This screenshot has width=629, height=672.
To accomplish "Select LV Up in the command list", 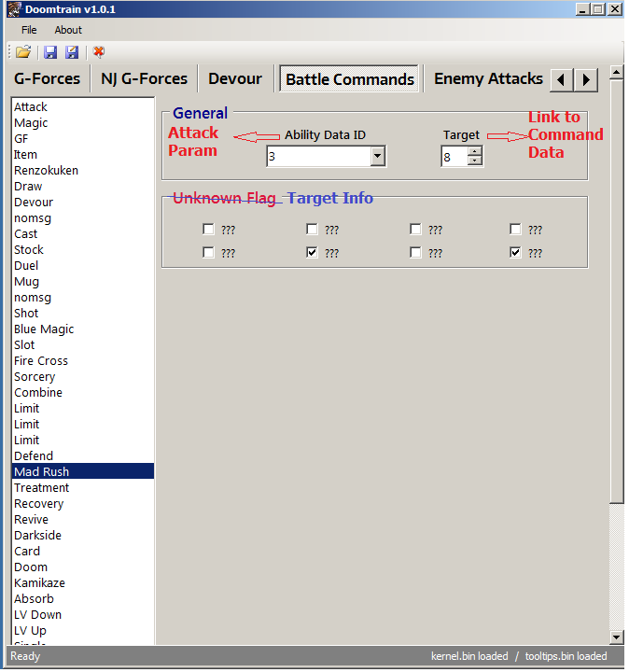I will [83, 630].
